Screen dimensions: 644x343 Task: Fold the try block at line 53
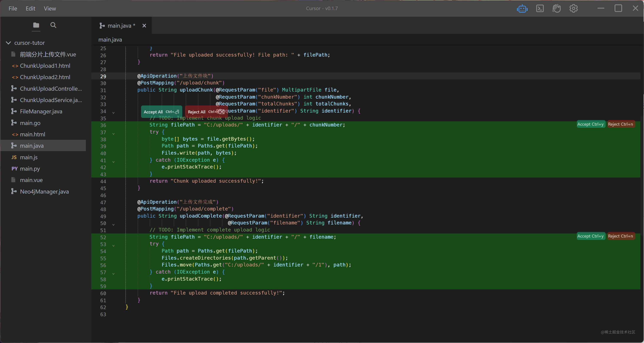(114, 245)
